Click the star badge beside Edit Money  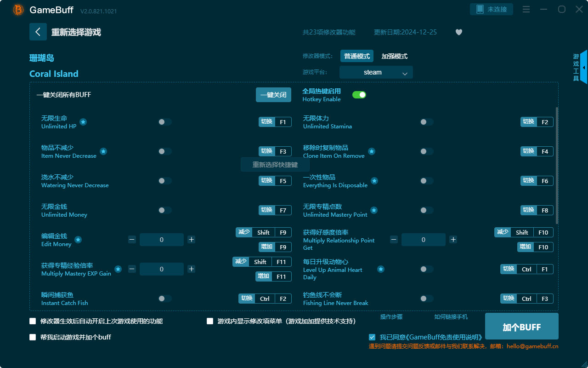(x=78, y=240)
